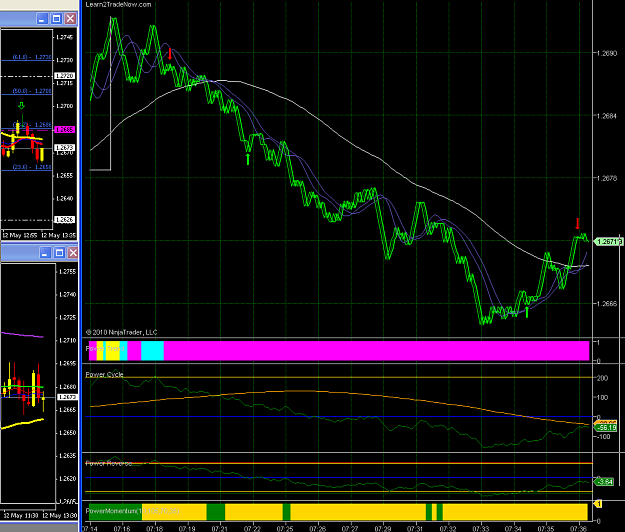Click the yellow tag on PowerMomentum axis
Image resolution: width=625 pixels, height=532 pixels.
598,504
